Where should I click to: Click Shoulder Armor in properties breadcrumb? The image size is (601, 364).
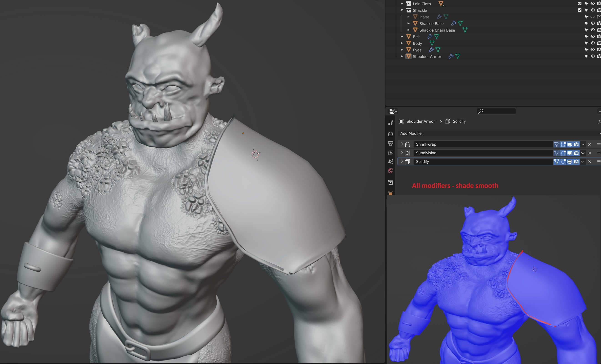click(420, 121)
